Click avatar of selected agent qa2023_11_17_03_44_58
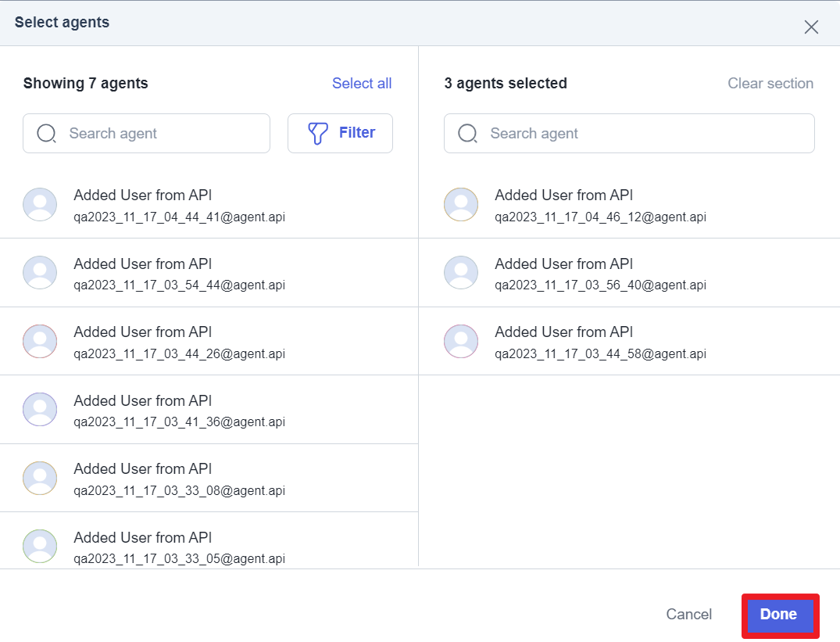This screenshot has height=642, width=840. click(461, 341)
